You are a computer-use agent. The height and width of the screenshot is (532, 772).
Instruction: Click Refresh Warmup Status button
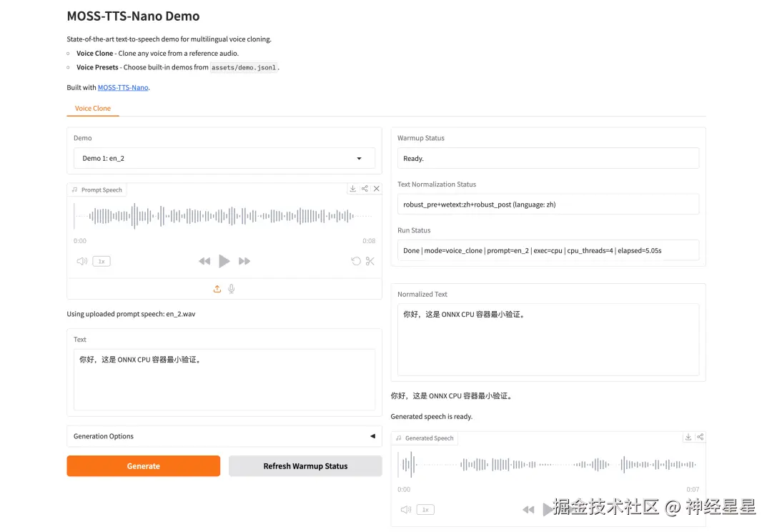click(x=305, y=466)
